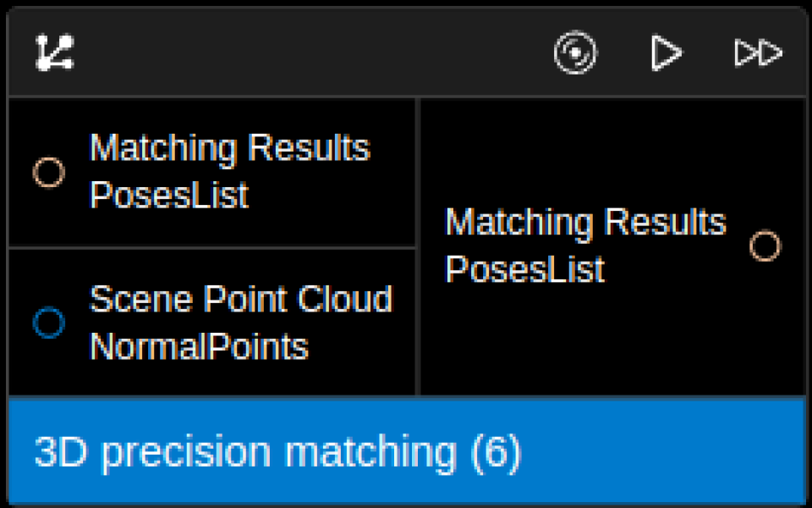Click empty blue title bar area right of text
This screenshot has width=812, height=508.
(668, 451)
